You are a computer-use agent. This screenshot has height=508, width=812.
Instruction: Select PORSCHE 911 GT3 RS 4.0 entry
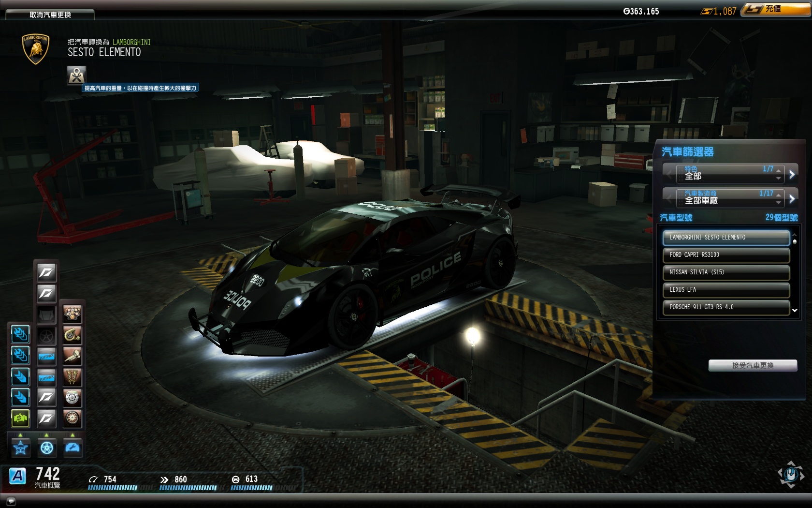click(726, 307)
